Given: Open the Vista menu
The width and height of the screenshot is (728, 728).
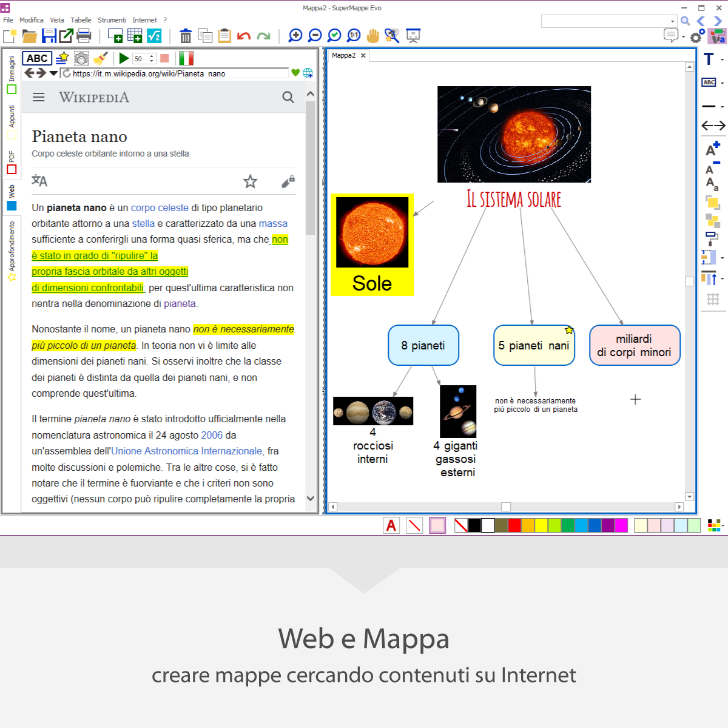Looking at the screenshot, I should pyautogui.click(x=57, y=20).
